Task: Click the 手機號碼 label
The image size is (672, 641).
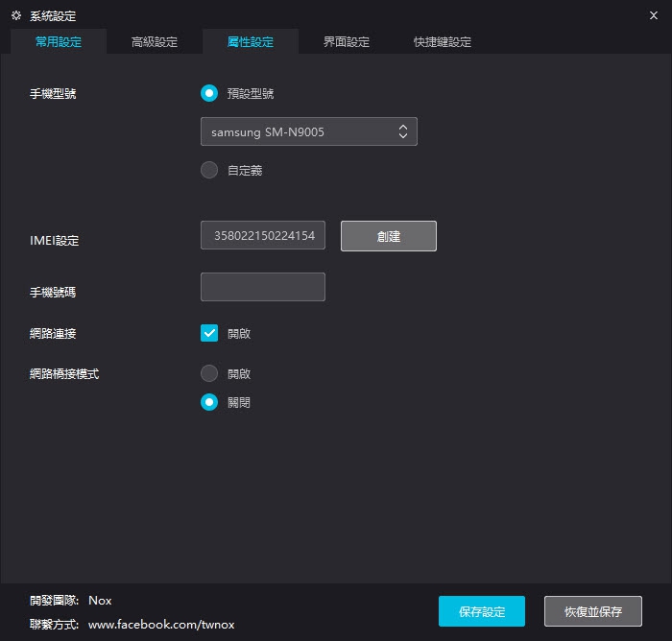Action: coord(53,293)
